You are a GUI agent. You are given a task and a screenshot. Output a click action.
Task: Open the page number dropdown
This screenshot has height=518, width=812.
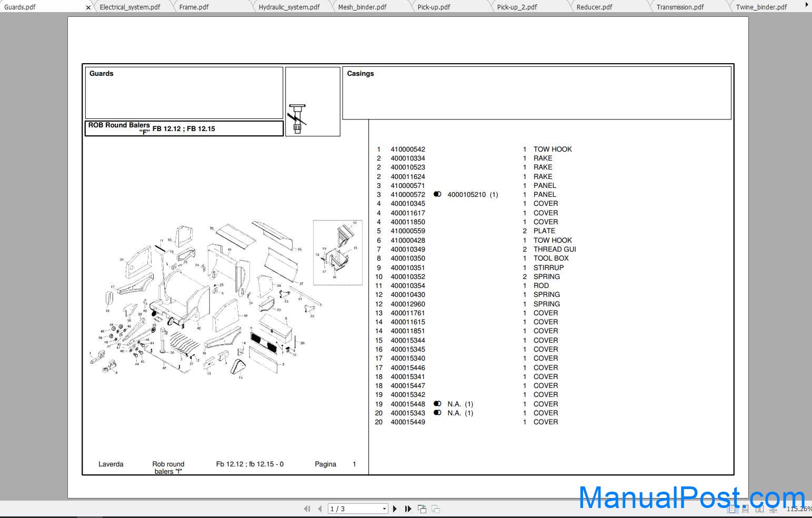[x=384, y=509]
